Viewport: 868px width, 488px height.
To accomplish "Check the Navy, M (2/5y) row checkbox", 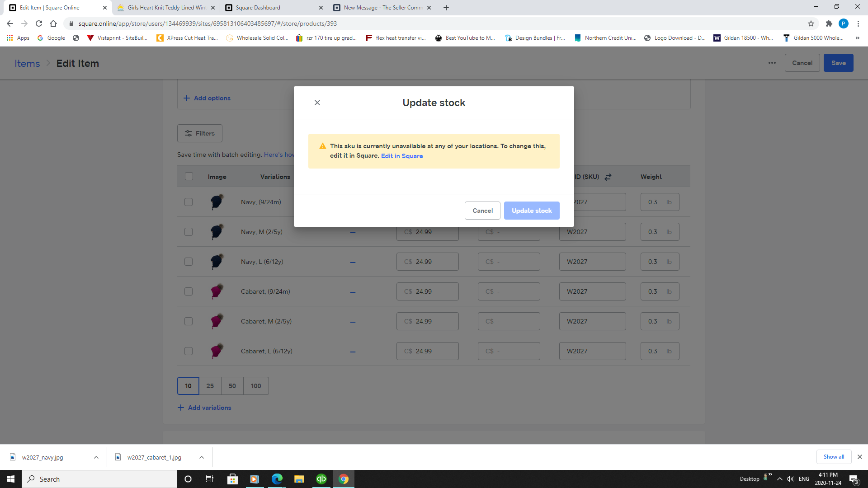I will pyautogui.click(x=189, y=232).
